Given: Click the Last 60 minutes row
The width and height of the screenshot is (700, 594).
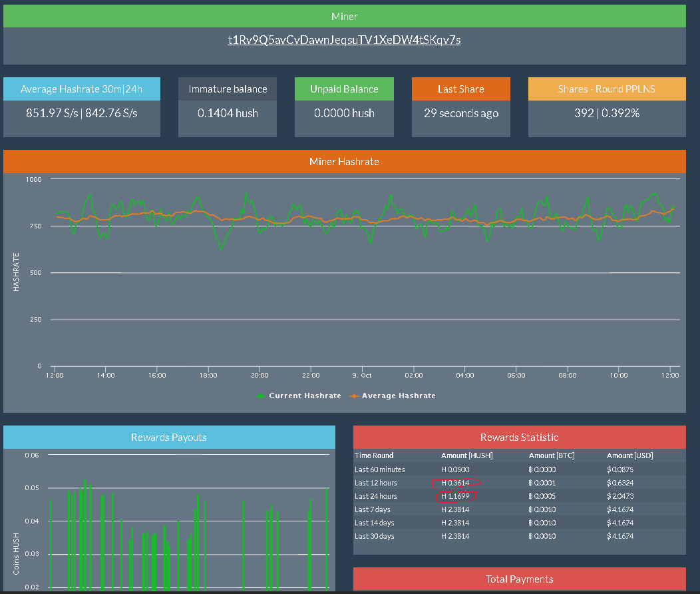Looking at the screenshot, I should pyautogui.click(x=519, y=469).
